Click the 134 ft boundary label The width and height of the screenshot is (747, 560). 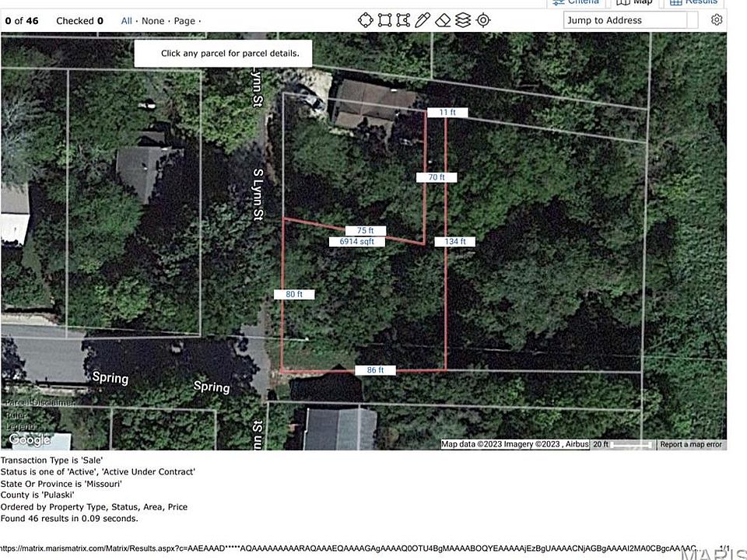(x=455, y=241)
